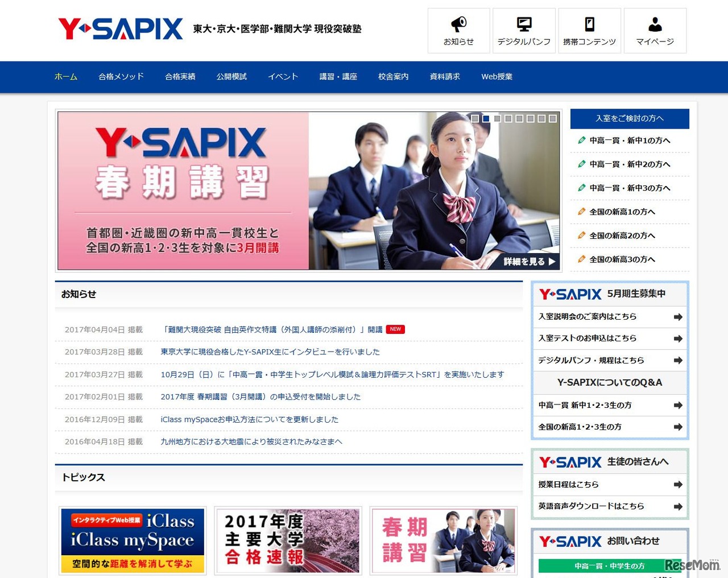728x578 pixels.
Task: Open the 合格実績 menu item
Action: click(180, 77)
